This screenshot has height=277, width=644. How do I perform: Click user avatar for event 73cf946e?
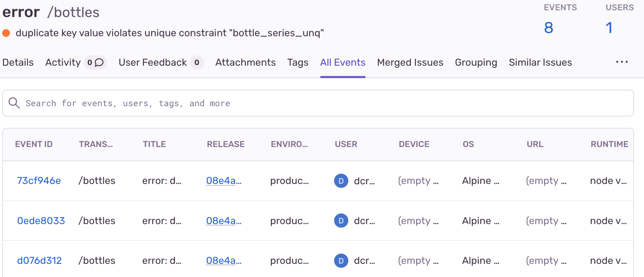pyautogui.click(x=341, y=181)
